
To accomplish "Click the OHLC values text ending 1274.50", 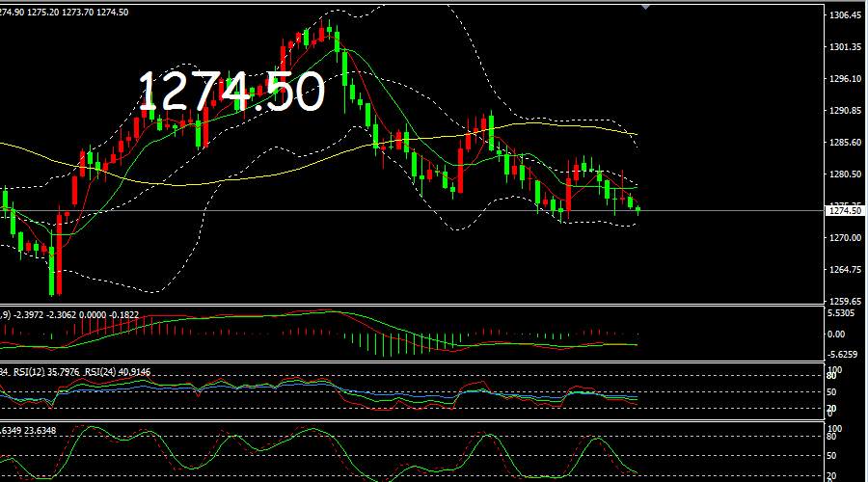I will [x=64, y=13].
